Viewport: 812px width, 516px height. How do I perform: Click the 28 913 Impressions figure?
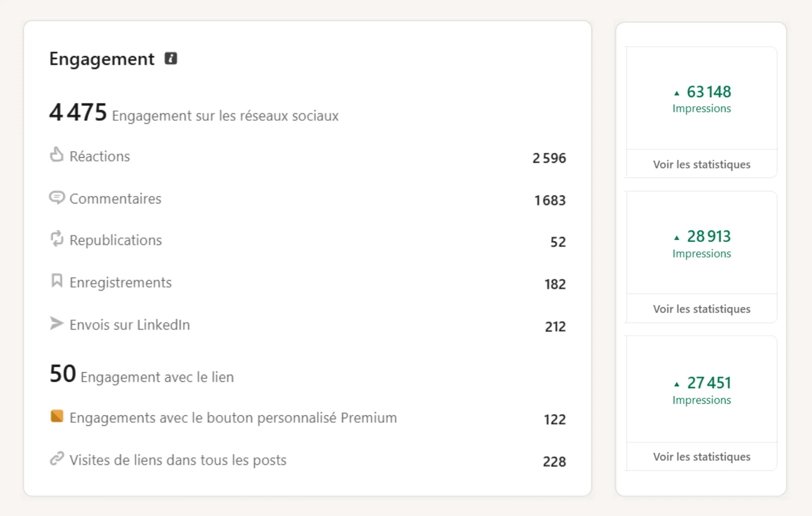pos(709,236)
